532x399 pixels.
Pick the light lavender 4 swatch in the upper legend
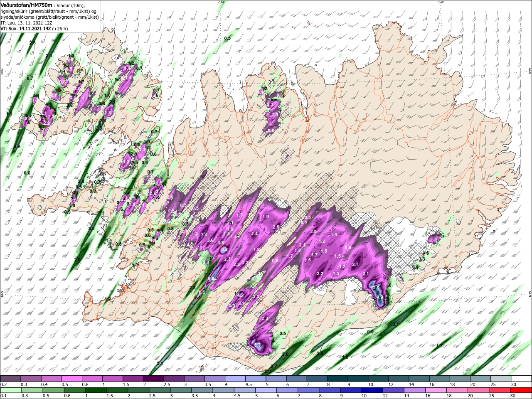(x=235, y=379)
